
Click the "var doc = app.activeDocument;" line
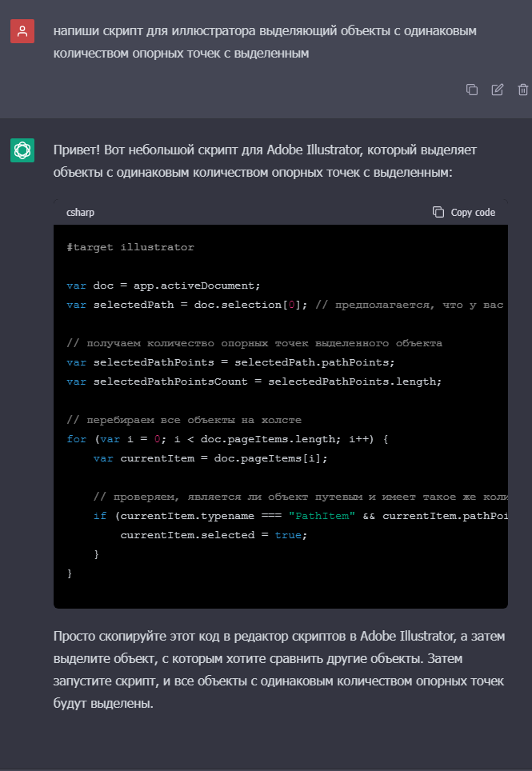coord(164,286)
